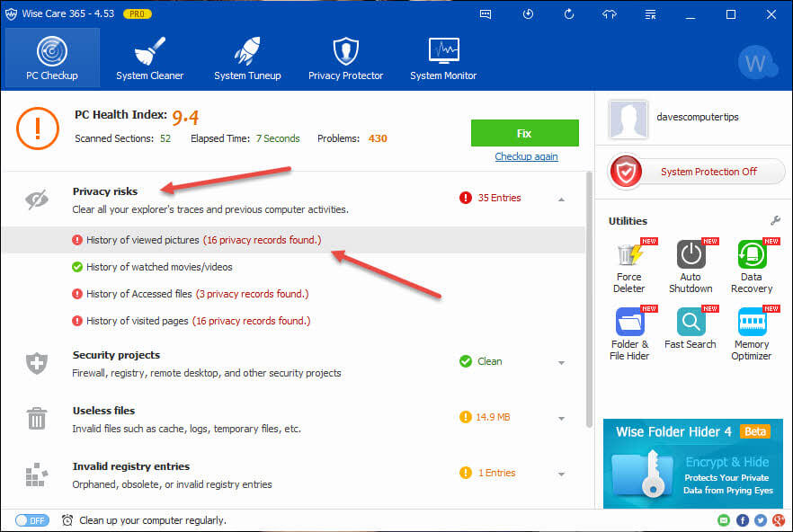The height and width of the screenshot is (532, 793).
Task: Open the System Monitor tab
Action: 443,58
